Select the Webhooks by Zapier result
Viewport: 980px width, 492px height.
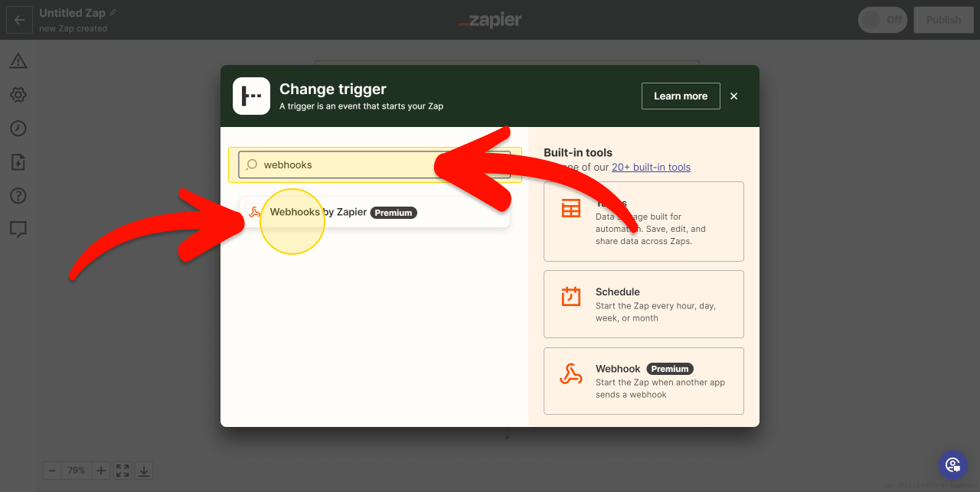[374, 212]
